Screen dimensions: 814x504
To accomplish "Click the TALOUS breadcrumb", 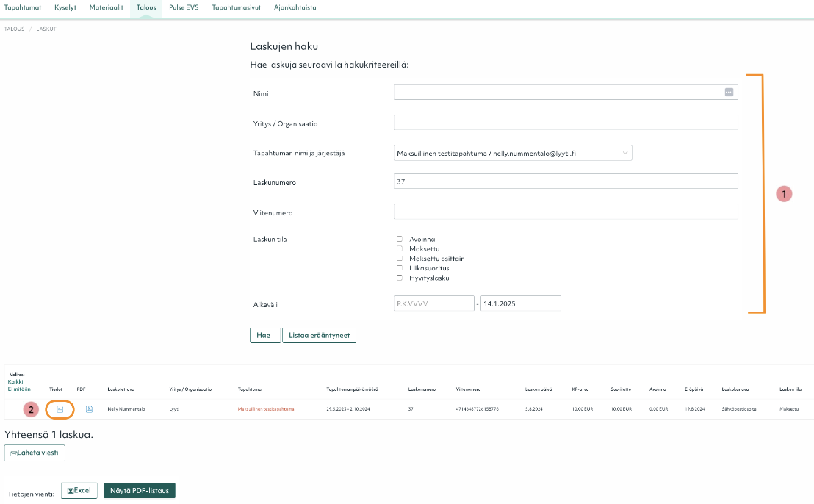I will pos(15,29).
